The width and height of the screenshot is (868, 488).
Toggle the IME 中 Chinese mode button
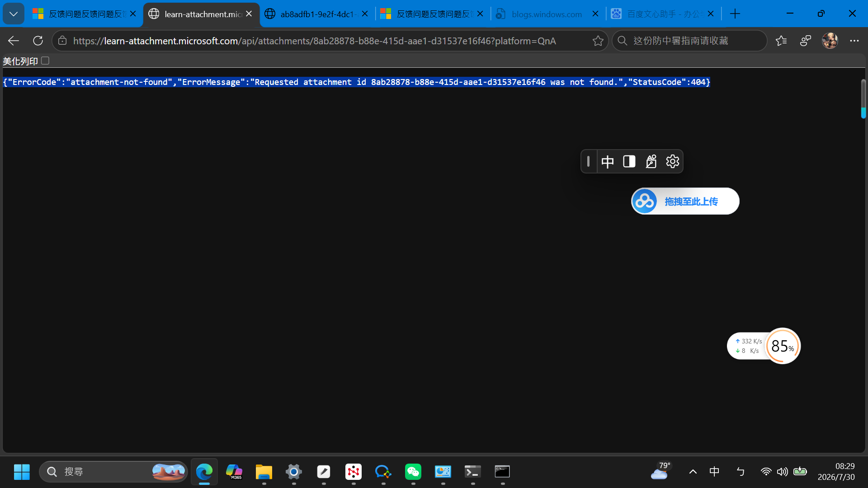(608, 161)
